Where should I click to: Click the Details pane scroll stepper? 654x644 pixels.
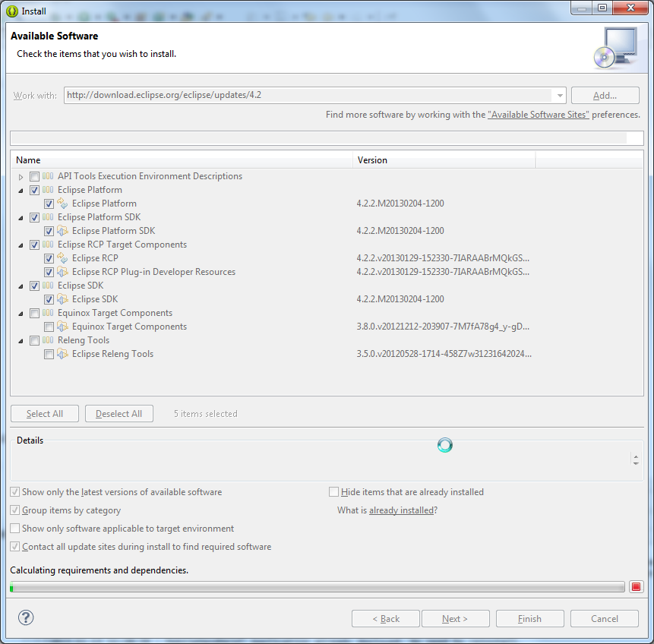[636, 459]
